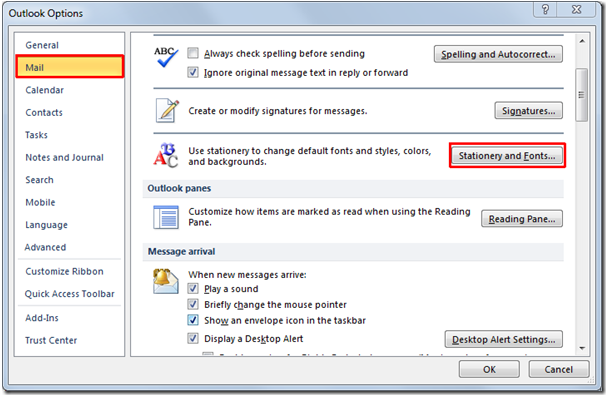Viewport: 606px width, 395px height.
Task: Select Quick Access Toolbar category
Action: pyautogui.click(x=70, y=294)
